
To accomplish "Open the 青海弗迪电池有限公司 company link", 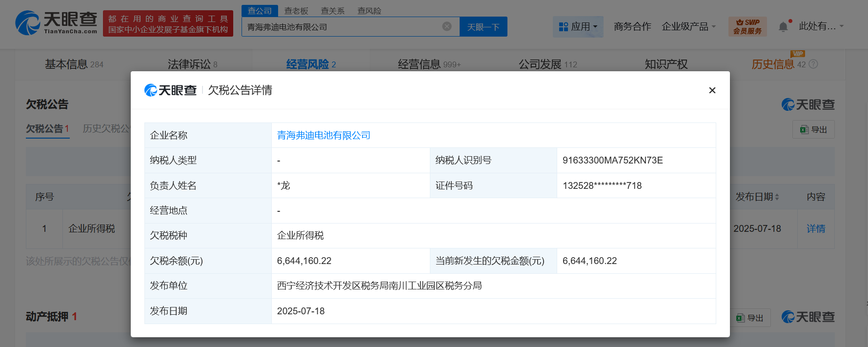I will (323, 135).
